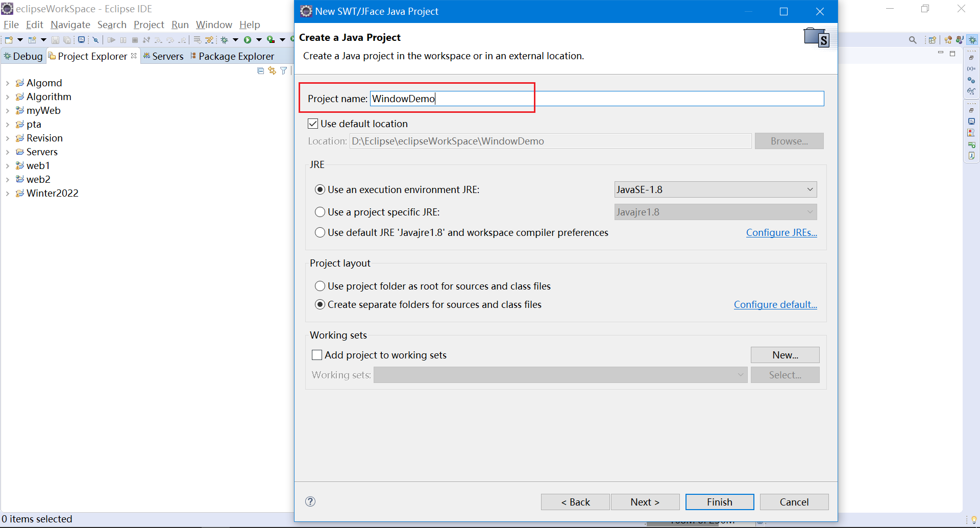Select Create separate folders radio option
The height and width of the screenshot is (528, 980).
click(x=320, y=304)
